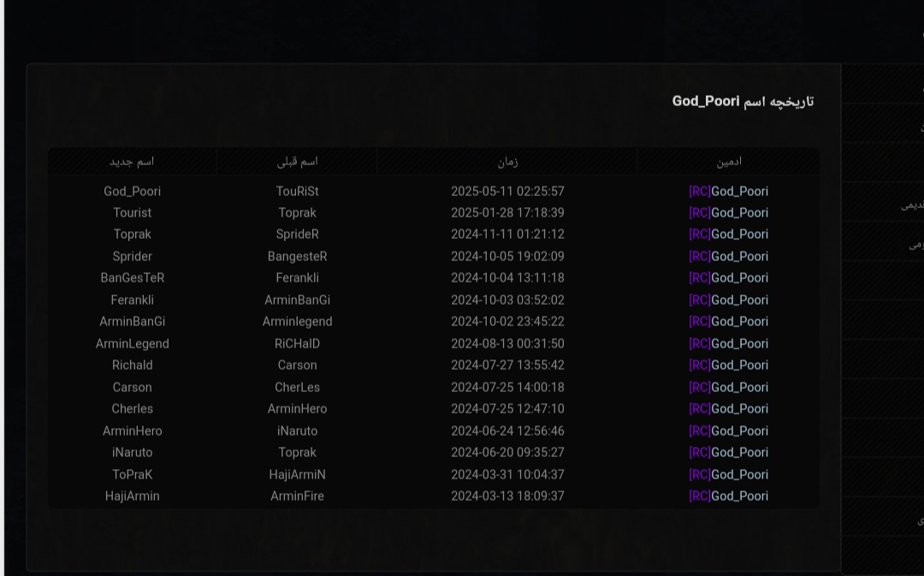This screenshot has width=924, height=576.
Task: Click the timestamp 2024-06-24 12:56:46
Action: coord(507,431)
